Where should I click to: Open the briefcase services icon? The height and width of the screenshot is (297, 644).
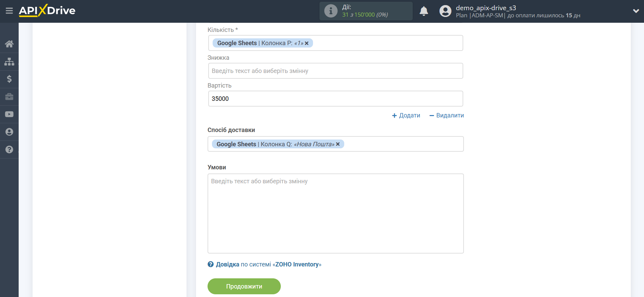[9, 97]
